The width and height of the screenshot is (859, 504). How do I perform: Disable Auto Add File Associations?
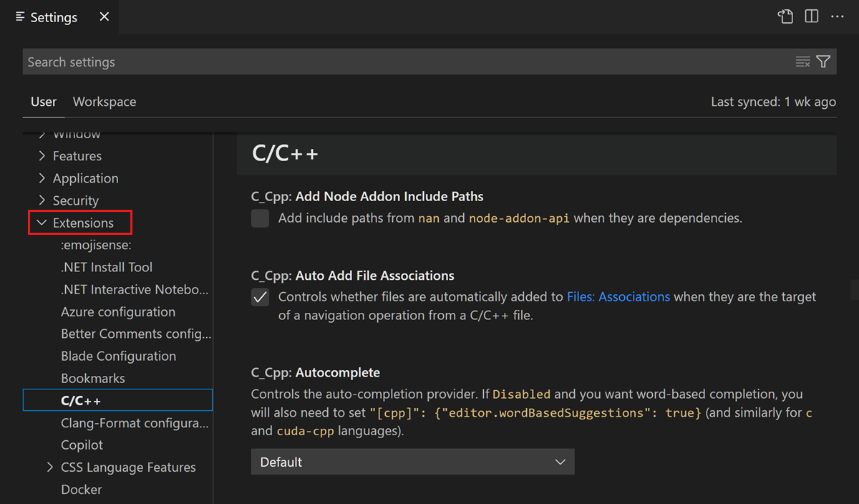tap(259, 296)
